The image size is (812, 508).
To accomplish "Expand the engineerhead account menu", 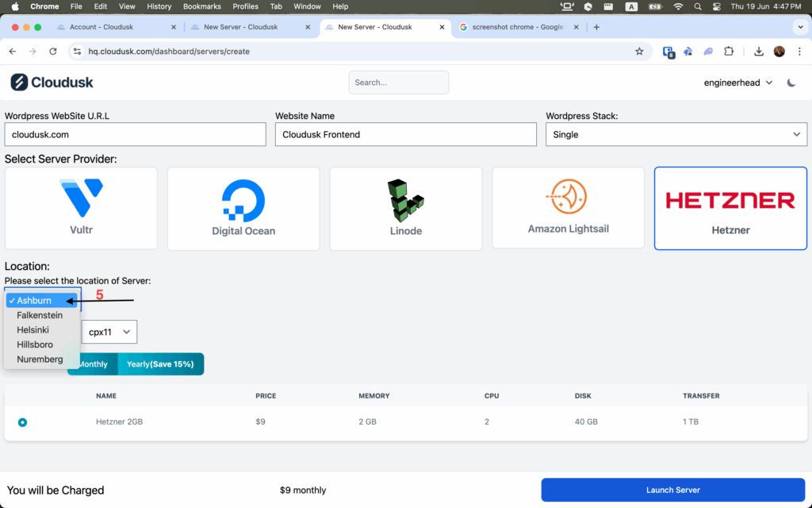I will (x=737, y=83).
